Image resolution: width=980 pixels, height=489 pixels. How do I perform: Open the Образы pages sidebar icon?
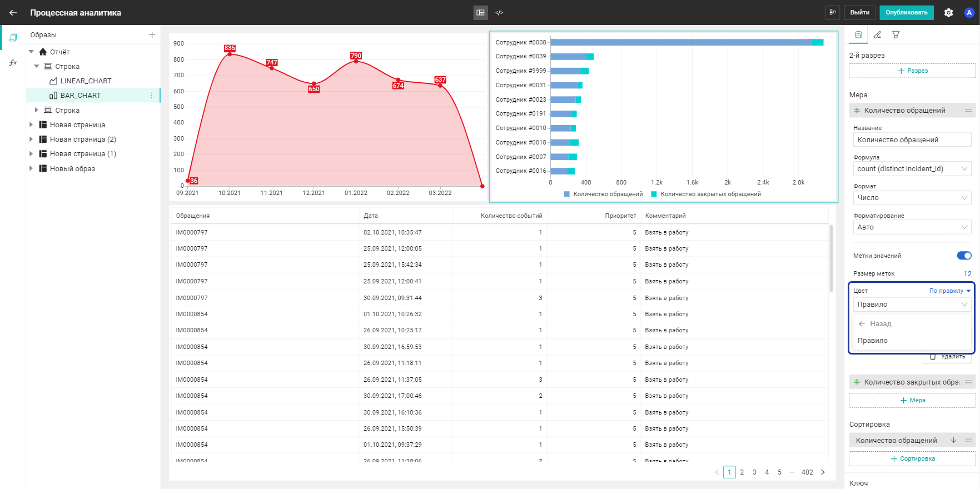coord(13,38)
